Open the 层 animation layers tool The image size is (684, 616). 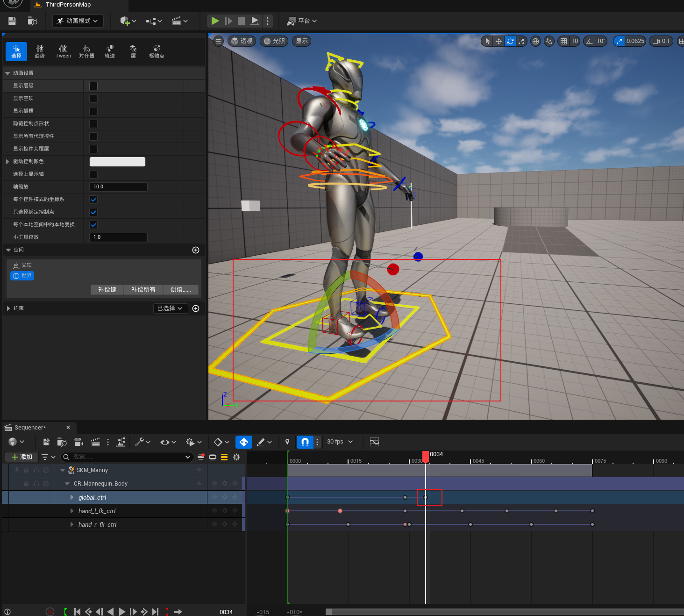click(x=133, y=51)
